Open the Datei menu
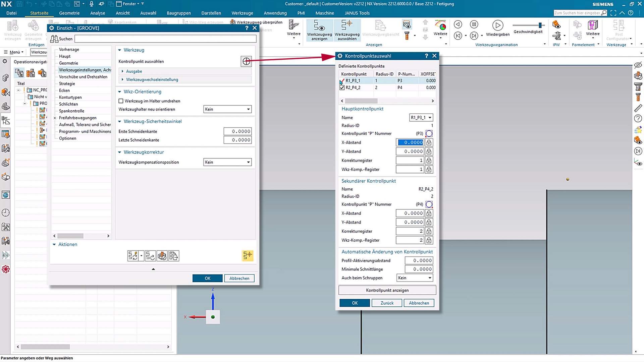Screen dimensions: 644x362 tap(11, 13)
